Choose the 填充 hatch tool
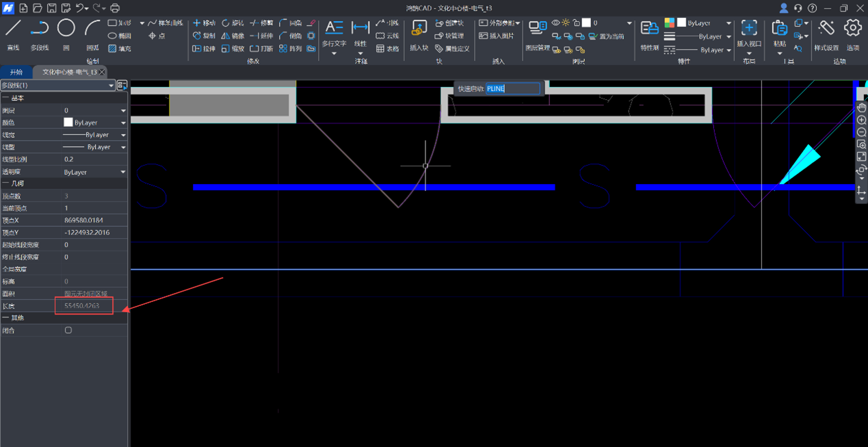This screenshot has width=868, height=447. coord(119,49)
